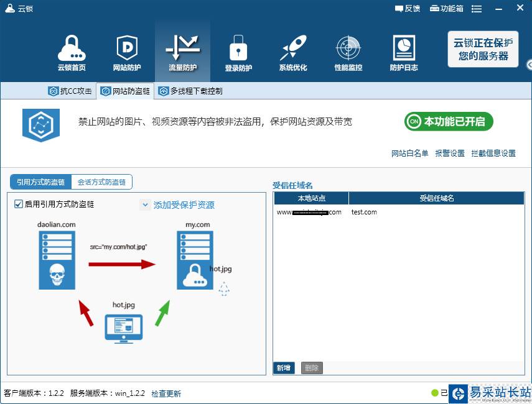Open the 网站防护 website protection section
Viewport: 532px width, 404px height.
pos(127,53)
